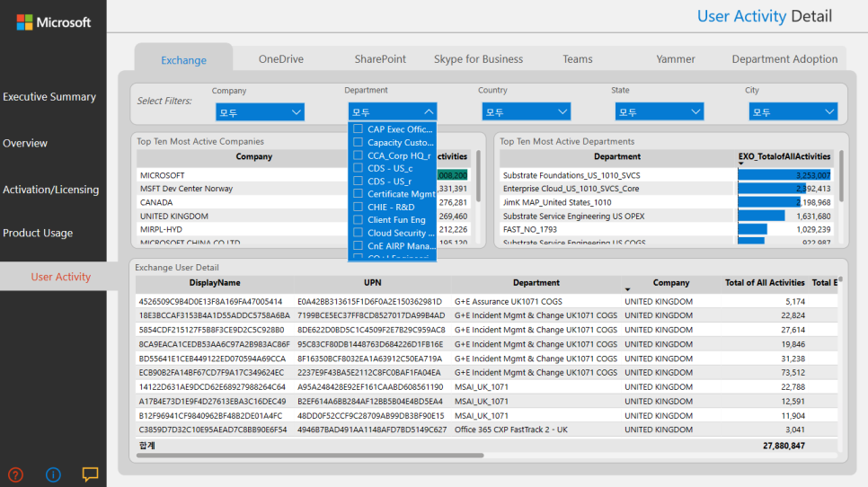
Task: Enable the CHIE - R&D checkbox
Action: [359, 207]
